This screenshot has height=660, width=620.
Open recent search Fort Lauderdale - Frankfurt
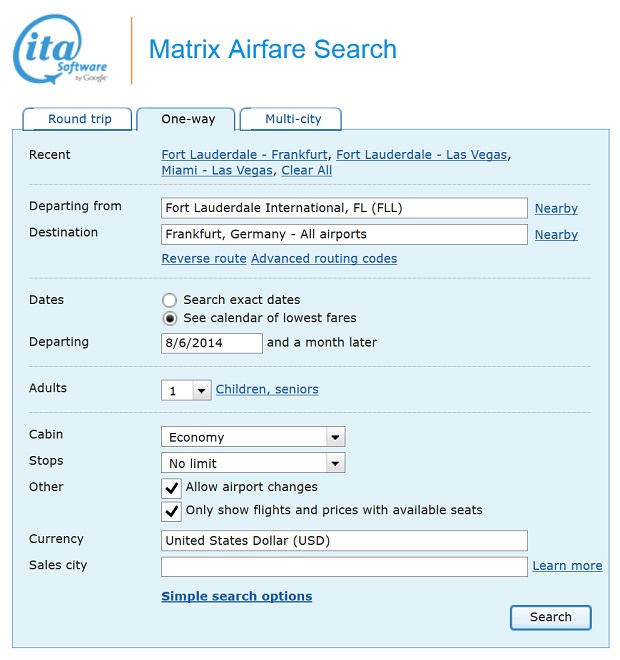tap(244, 154)
